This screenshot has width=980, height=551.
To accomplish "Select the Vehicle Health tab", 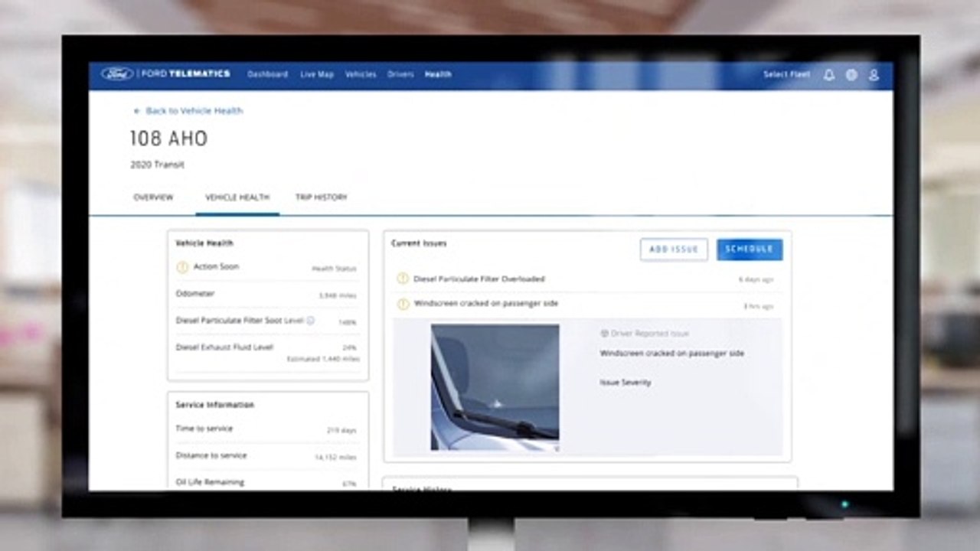I will pyautogui.click(x=237, y=197).
